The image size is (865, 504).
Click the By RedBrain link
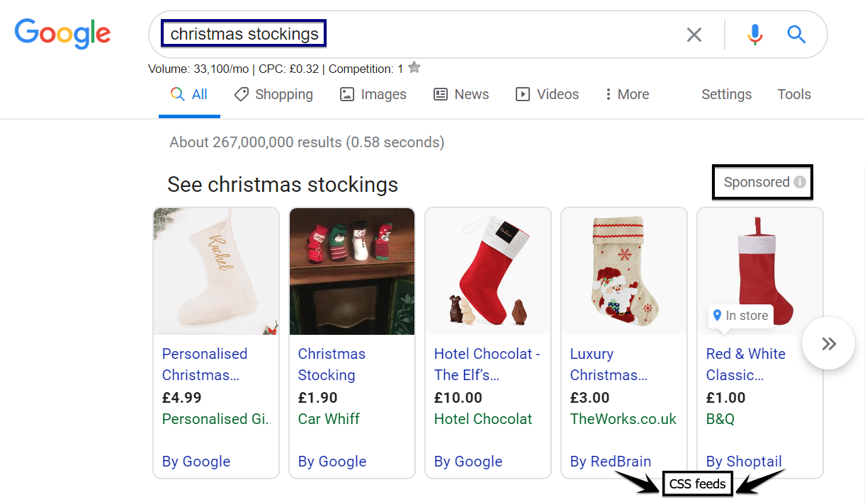click(x=611, y=462)
